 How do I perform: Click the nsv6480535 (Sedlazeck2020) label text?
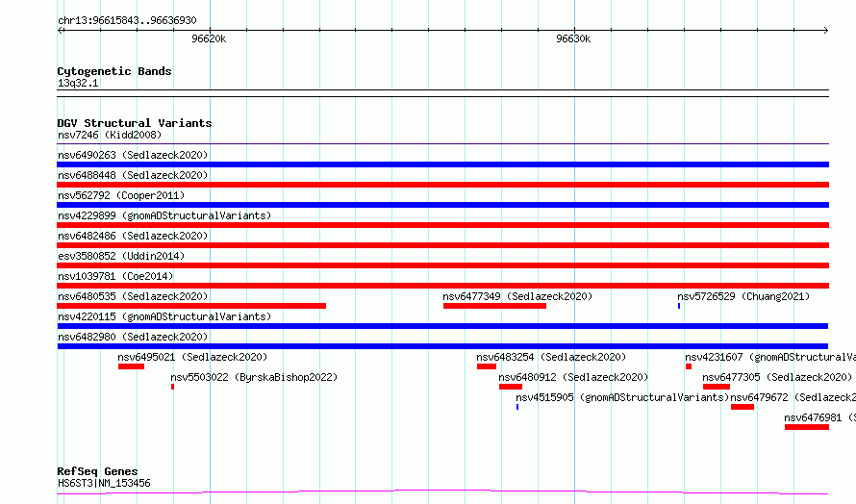tap(133, 296)
